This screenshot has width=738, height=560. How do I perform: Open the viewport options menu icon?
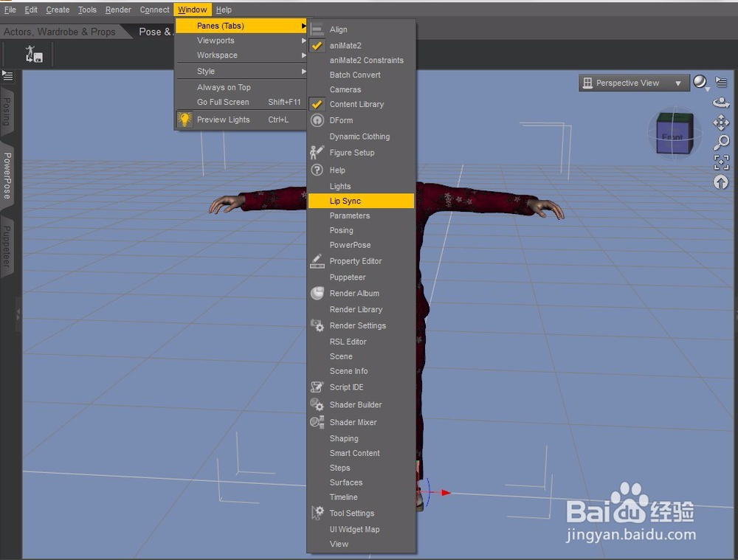(x=721, y=82)
